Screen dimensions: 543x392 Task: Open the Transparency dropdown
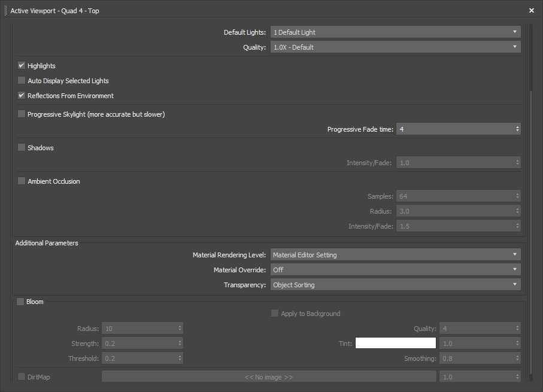tap(396, 285)
